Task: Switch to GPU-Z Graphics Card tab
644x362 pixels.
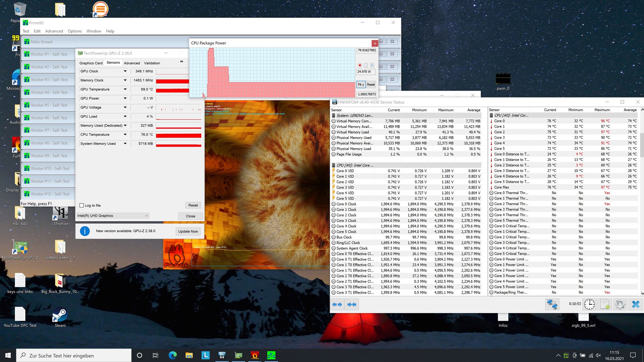Action: pos(91,63)
